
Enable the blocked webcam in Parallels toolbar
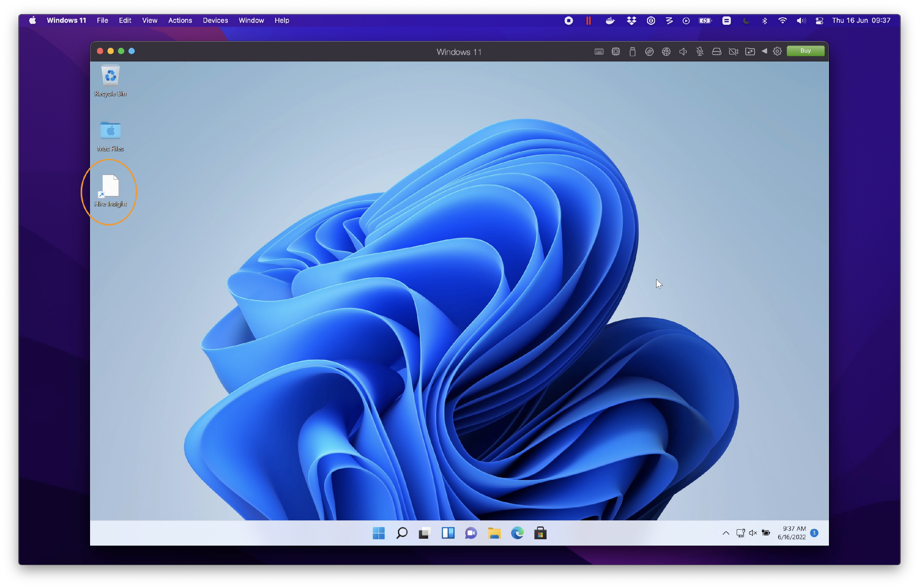[734, 51]
